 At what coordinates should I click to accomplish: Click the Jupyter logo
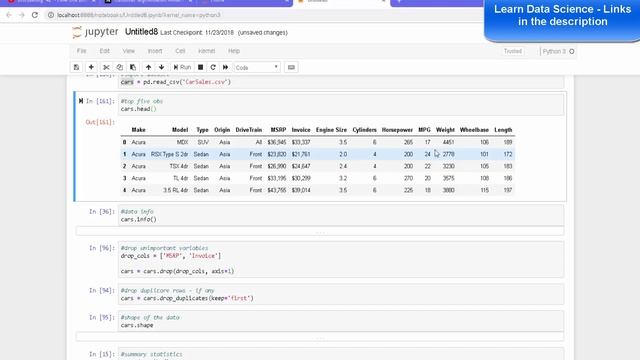point(95,32)
